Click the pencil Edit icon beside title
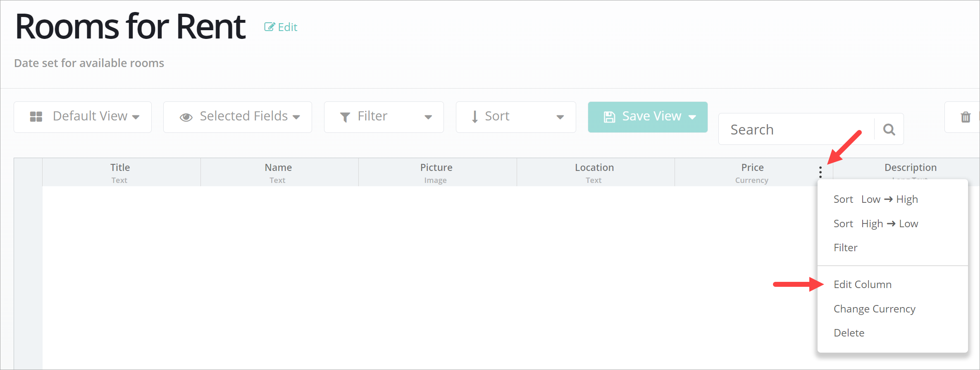 pyautogui.click(x=269, y=27)
